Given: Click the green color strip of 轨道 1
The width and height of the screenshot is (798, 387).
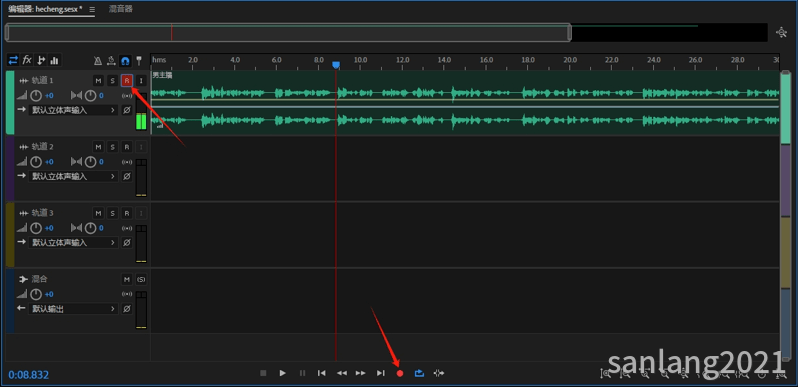Looking at the screenshot, I should tap(10, 103).
